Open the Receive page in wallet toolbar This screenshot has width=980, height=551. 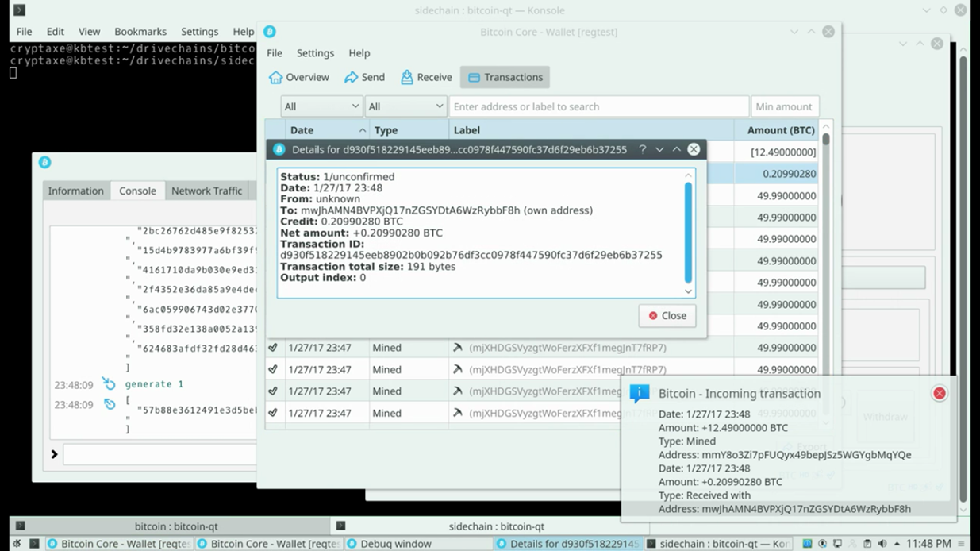(x=426, y=77)
